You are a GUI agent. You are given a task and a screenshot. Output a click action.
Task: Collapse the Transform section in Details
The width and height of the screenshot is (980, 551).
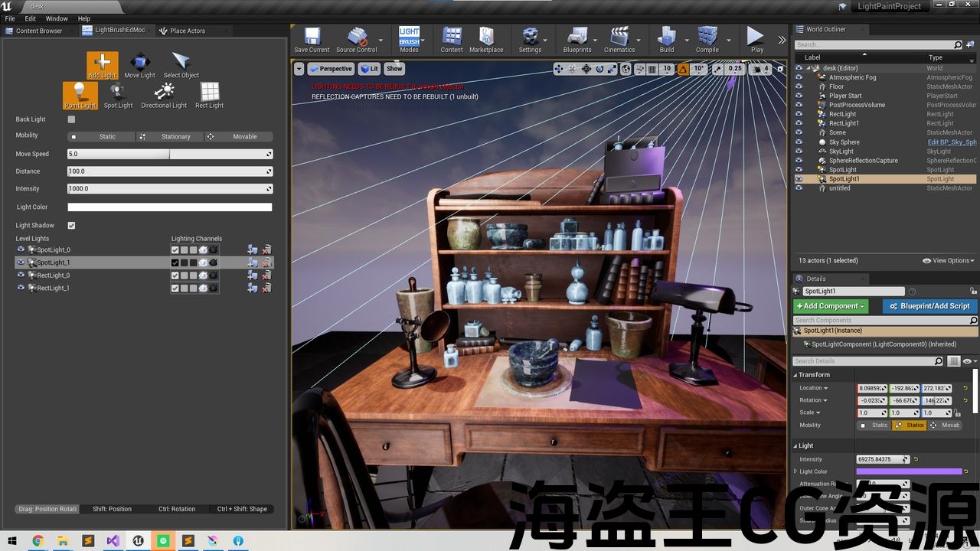[794, 375]
